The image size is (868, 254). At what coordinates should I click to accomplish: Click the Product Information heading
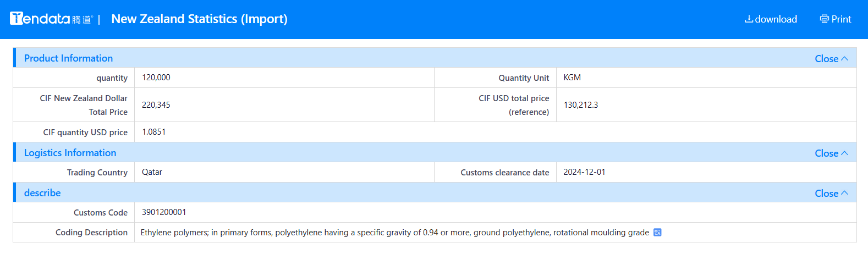pyautogui.click(x=68, y=58)
